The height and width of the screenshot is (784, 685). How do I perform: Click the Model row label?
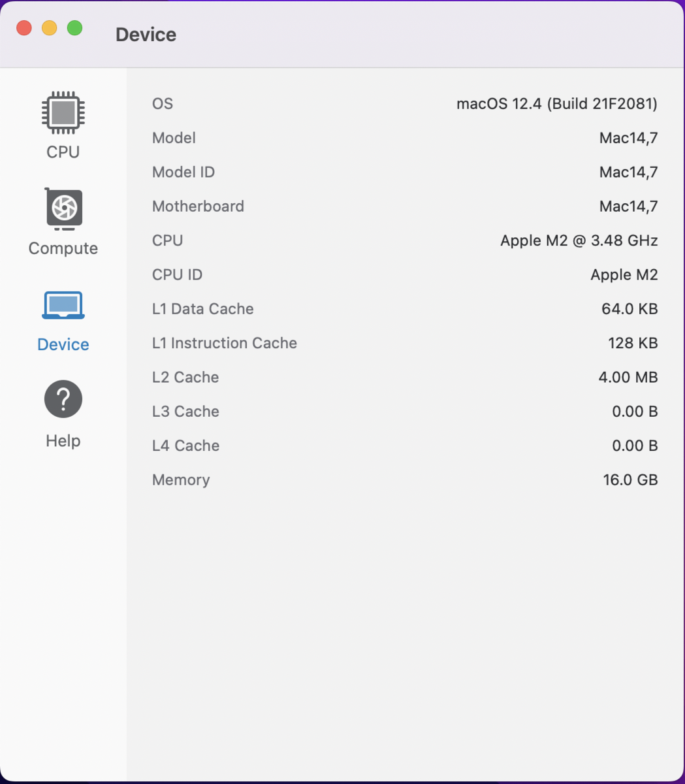click(x=174, y=138)
